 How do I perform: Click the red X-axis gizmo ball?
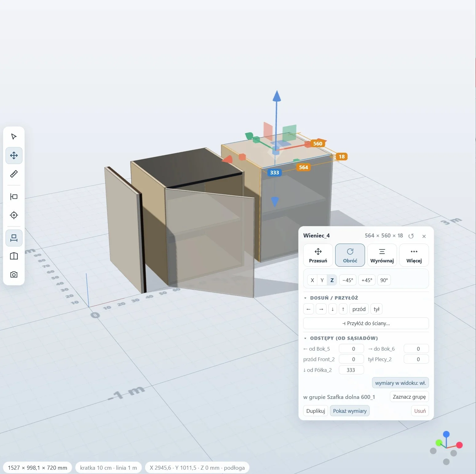tap(459, 445)
